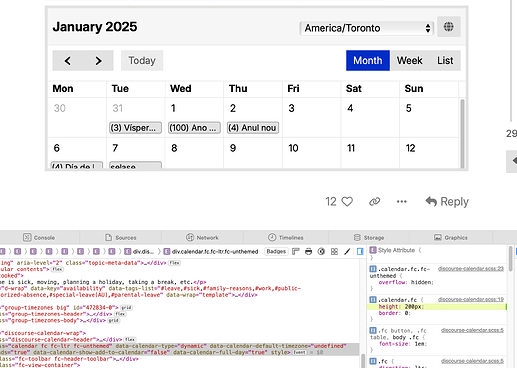Expand the collapsed topic-meta-data node

pyautogui.click(x=145, y=263)
